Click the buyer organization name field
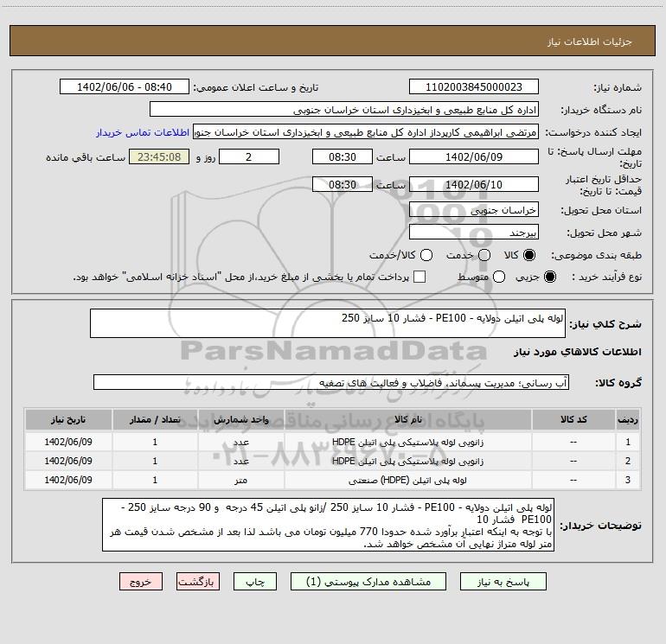The width and height of the screenshot is (666, 644). coord(344,110)
